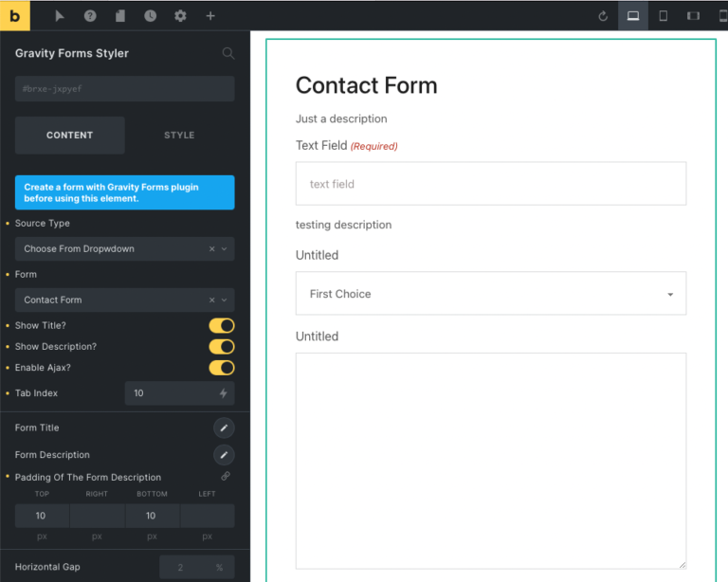Open the Form dropdown showing Contact Form
The image size is (728, 582).
point(124,300)
